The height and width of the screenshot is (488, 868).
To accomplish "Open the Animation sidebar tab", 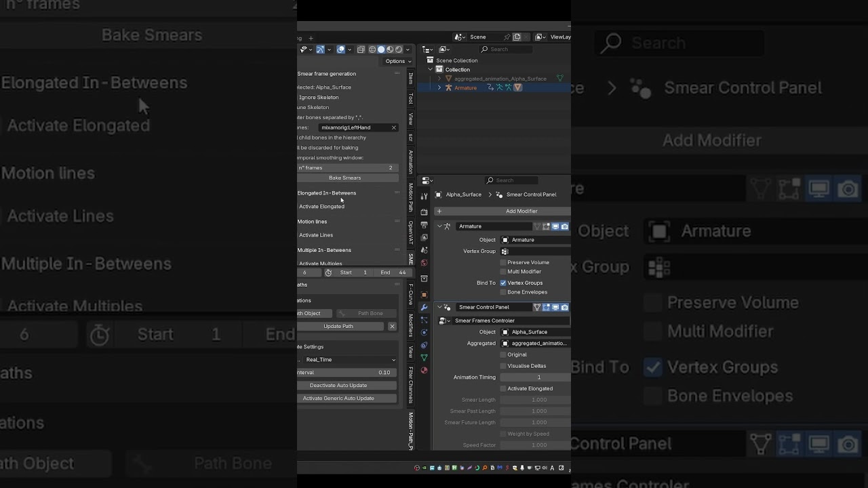I will (410, 162).
